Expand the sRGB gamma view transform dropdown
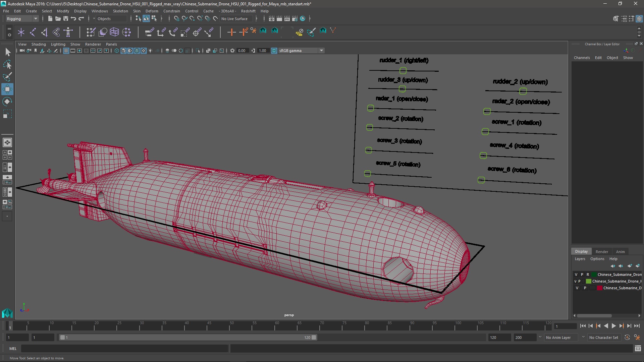 click(x=321, y=51)
